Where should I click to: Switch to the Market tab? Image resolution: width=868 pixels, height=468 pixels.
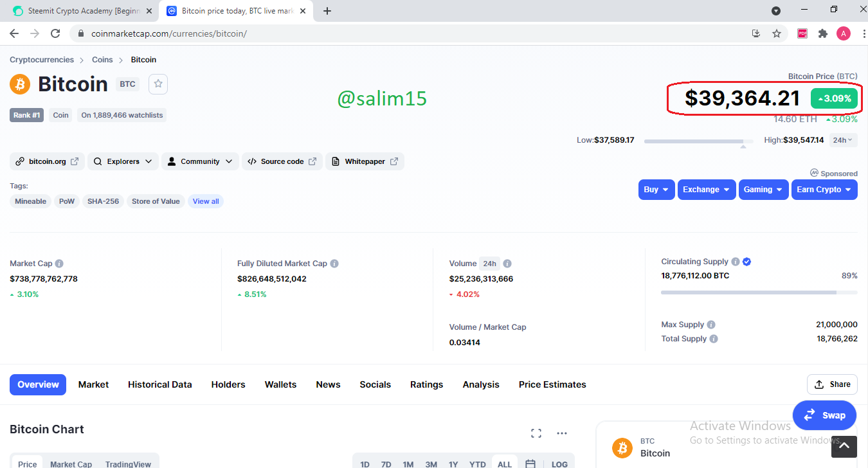[93, 384]
